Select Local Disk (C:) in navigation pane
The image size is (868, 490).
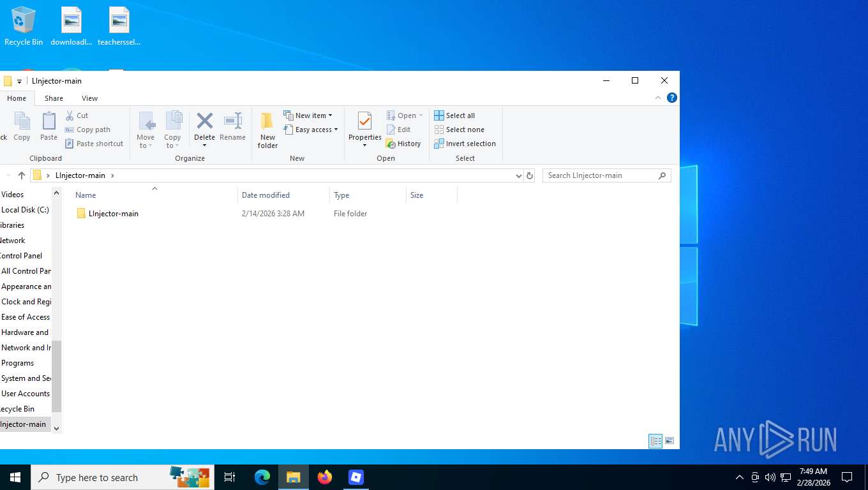pos(25,210)
